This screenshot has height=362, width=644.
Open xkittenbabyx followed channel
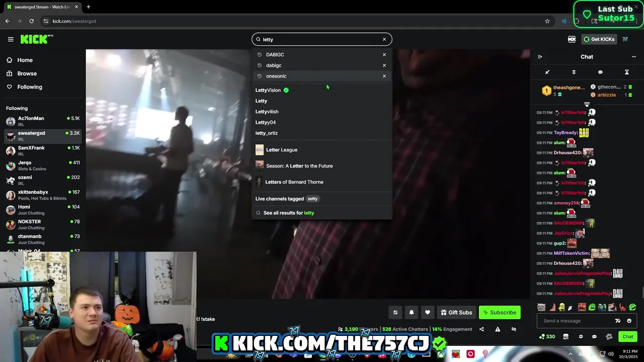(43, 195)
